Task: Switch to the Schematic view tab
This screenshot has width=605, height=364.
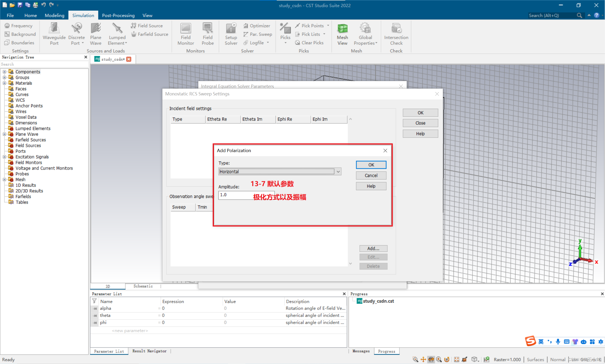Action: (143, 286)
